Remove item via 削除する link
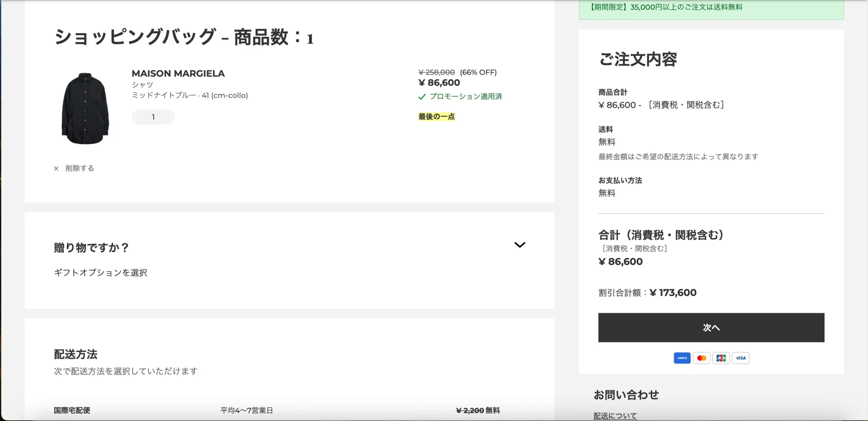This screenshot has width=868, height=421. [x=80, y=168]
